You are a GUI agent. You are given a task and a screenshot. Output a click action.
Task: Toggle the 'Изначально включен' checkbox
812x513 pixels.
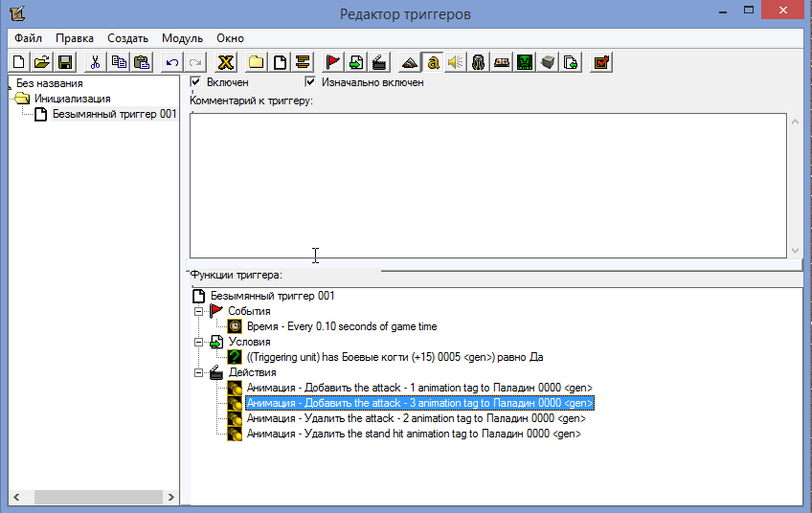click(310, 81)
